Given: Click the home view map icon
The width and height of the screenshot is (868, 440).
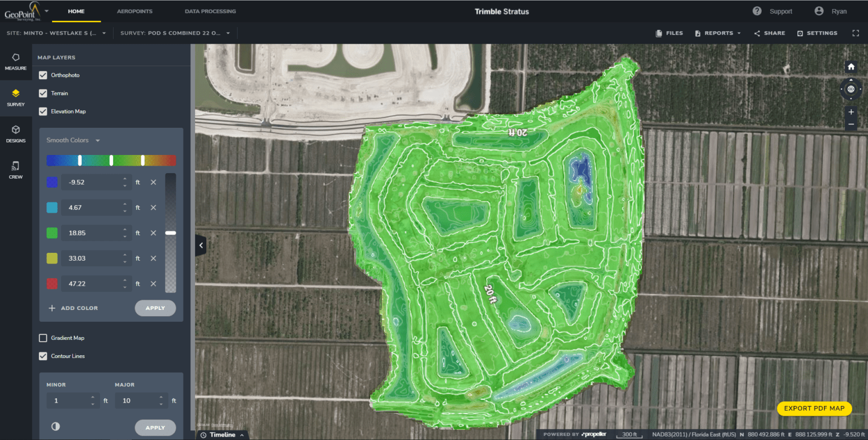Looking at the screenshot, I should [x=851, y=67].
